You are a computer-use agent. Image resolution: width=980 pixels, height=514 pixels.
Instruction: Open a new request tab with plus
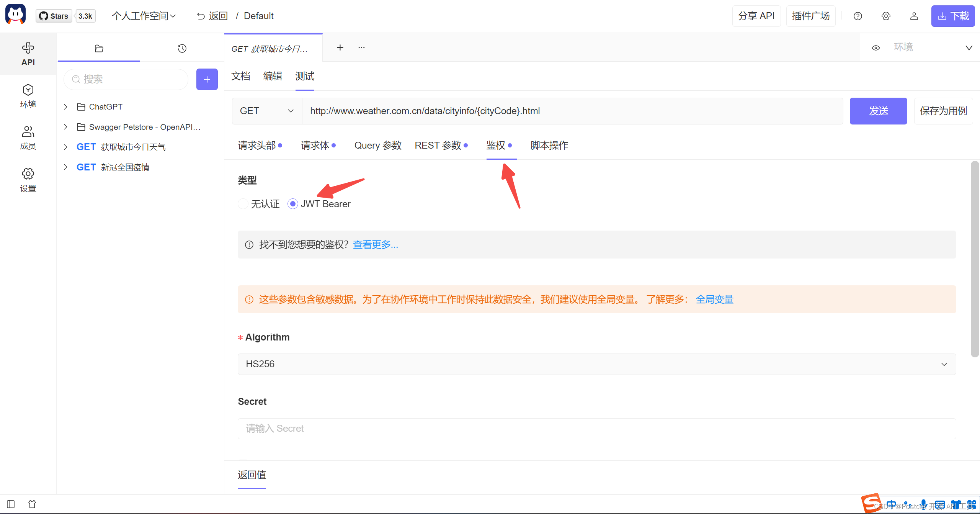pyautogui.click(x=340, y=47)
